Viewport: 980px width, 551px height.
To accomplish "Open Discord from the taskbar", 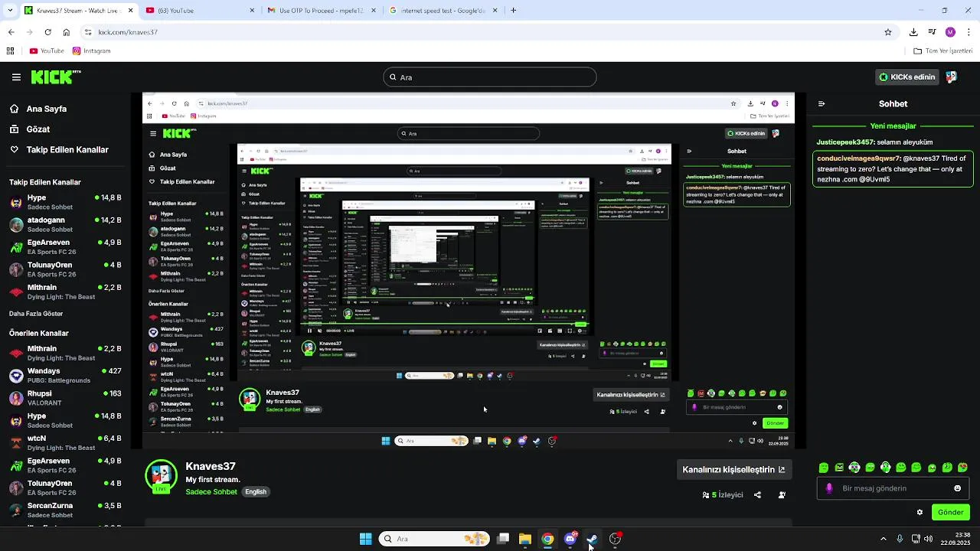I will (570, 539).
